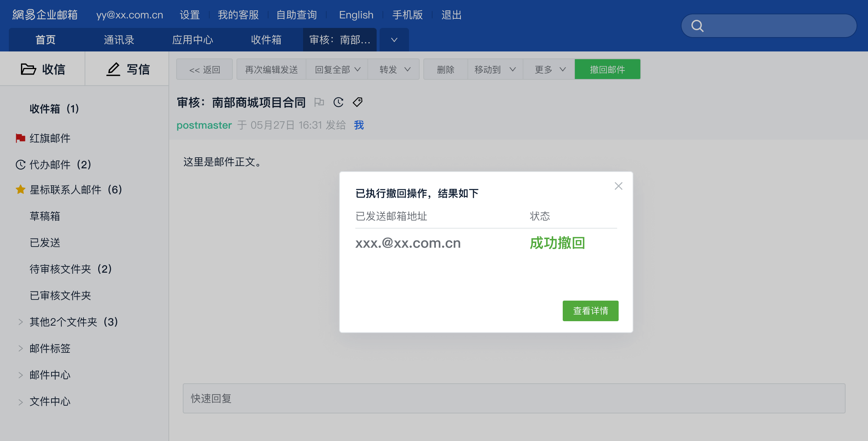Expand the 回复全部 dropdown arrow
Screen dimensions: 868x441
tap(357, 69)
